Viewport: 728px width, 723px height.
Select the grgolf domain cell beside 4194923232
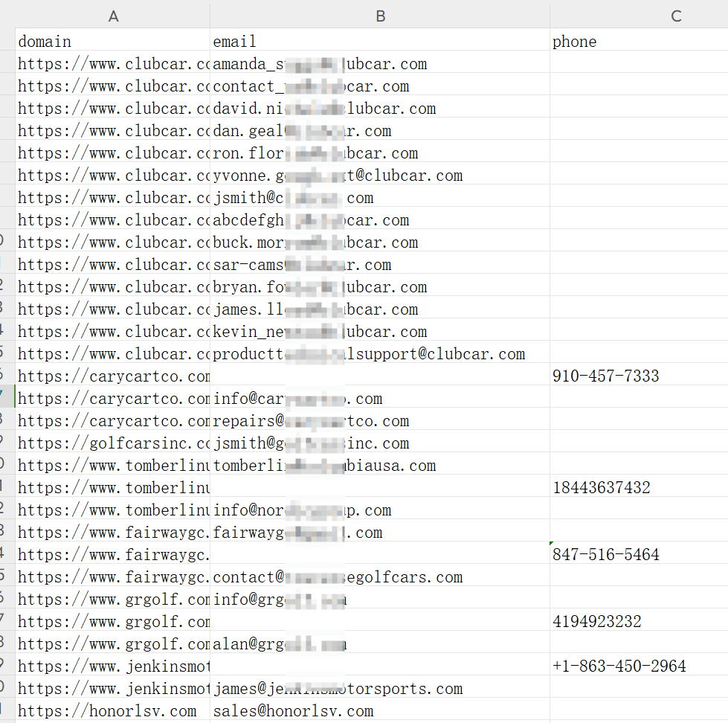click(113, 621)
